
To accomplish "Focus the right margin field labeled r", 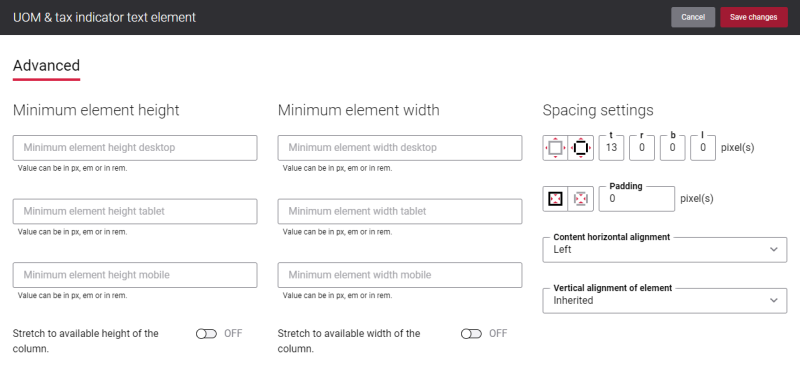I will (642, 148).
